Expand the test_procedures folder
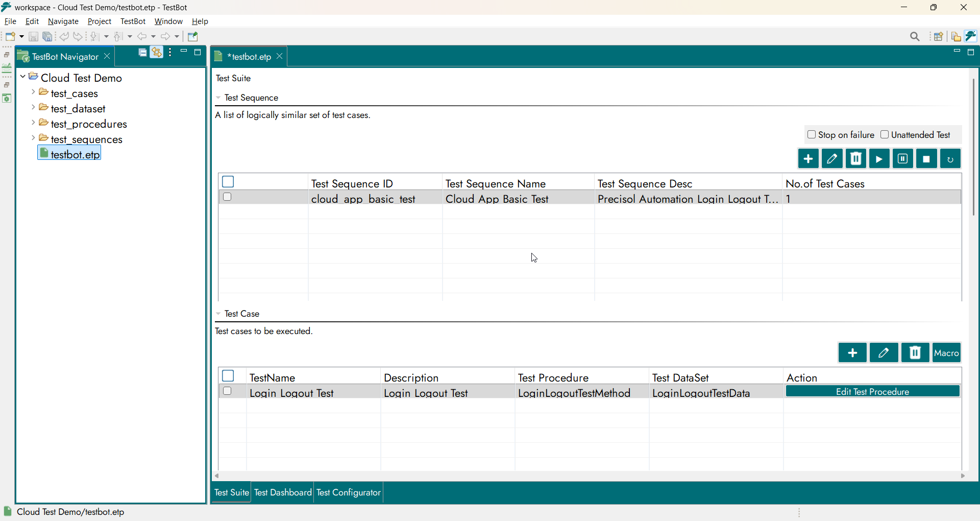 click(33, 123)
